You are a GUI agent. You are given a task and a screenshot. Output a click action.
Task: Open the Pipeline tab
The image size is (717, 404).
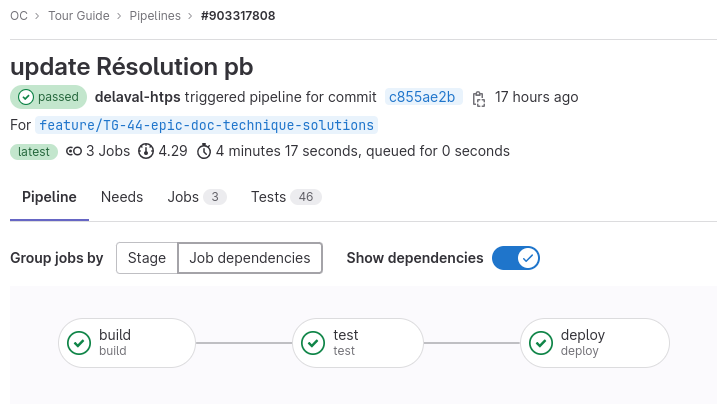coord(49,197)
